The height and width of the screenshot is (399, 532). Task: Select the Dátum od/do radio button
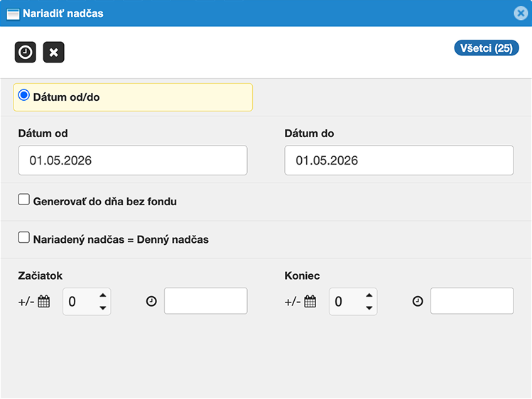point(23,95)
